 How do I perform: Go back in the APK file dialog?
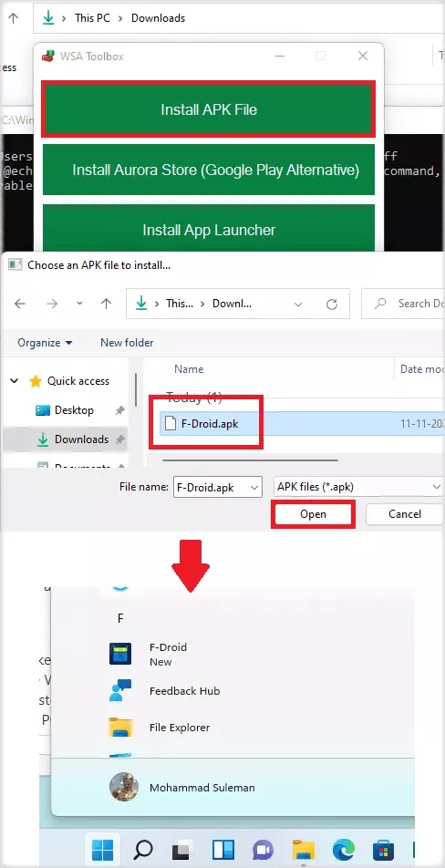click(20, 304)
